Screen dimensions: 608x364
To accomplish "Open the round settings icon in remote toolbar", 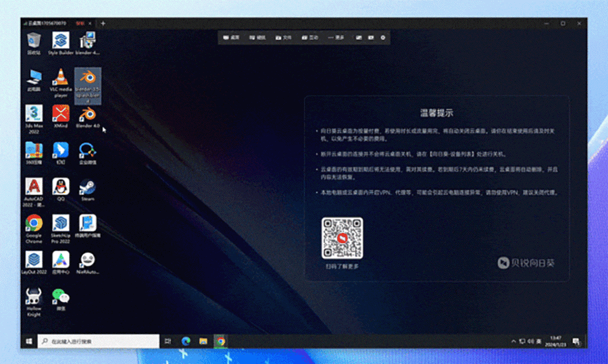I will point(383,38).
